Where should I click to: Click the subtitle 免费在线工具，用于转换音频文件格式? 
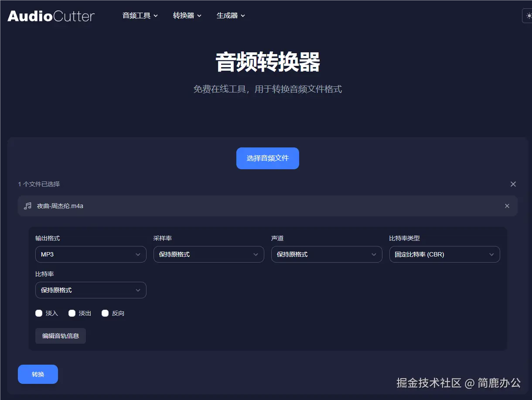[268, 89]
